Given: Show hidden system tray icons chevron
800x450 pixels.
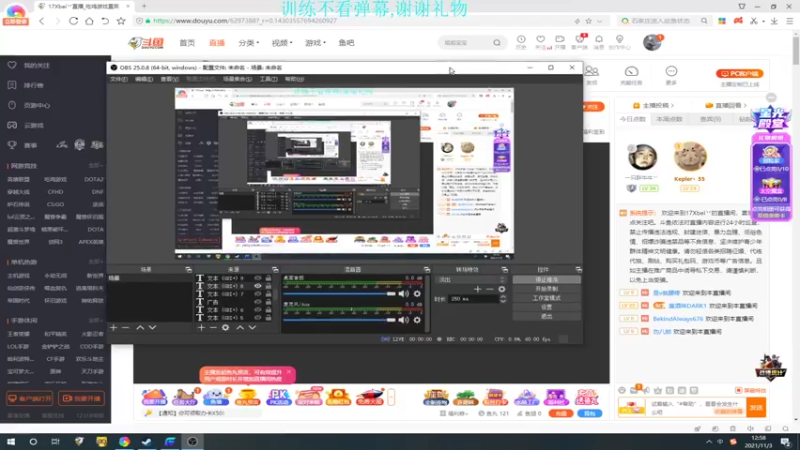Looking at the screenshot, I should 709,442.
